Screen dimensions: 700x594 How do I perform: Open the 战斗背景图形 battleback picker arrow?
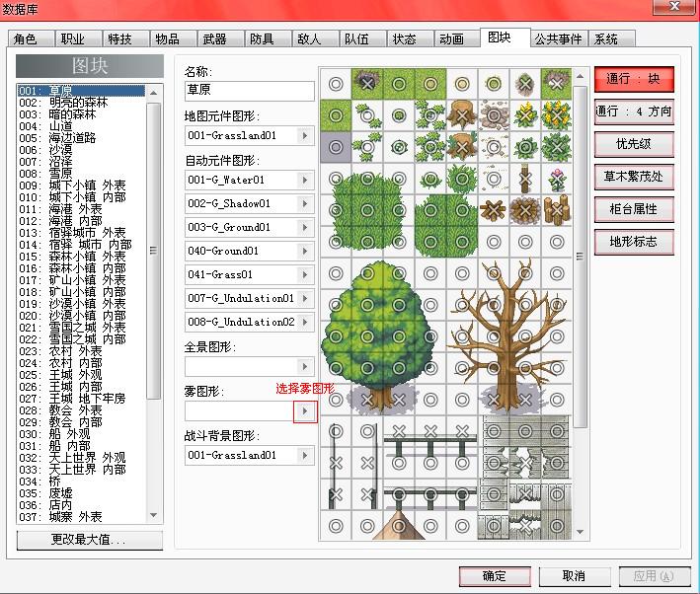[x=305, y=455]
